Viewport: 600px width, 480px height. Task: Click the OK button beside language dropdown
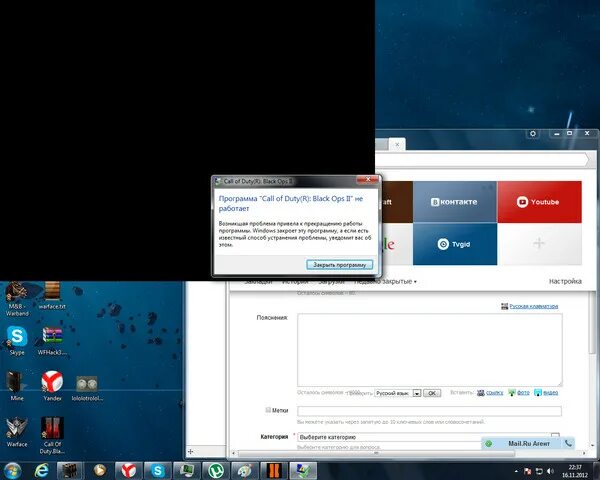[432, 393]
